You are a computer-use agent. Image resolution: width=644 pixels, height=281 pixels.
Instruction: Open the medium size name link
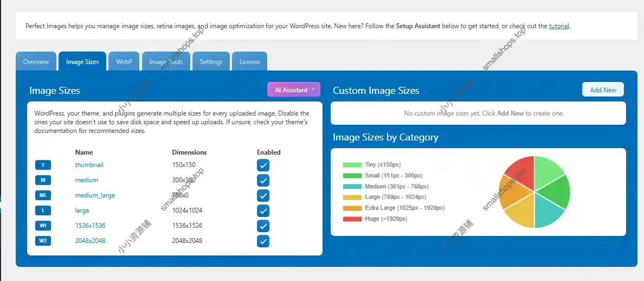[x=87, y=180]
